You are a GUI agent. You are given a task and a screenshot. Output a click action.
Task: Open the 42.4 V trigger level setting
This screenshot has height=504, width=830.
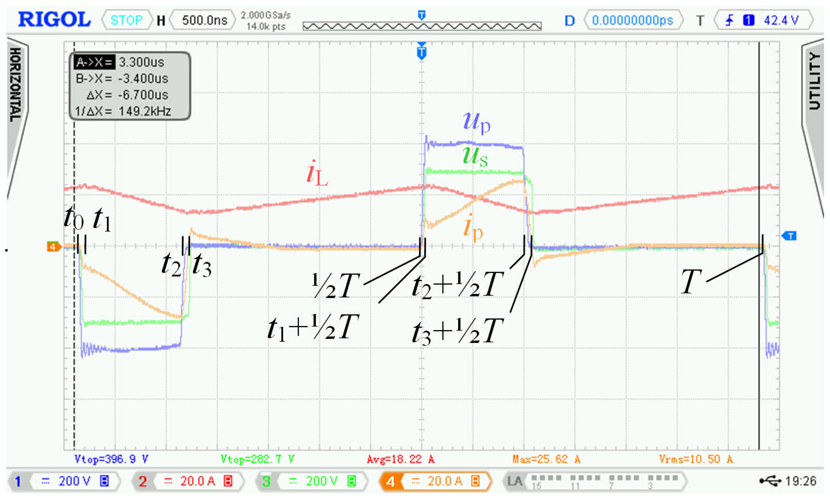pyautogui.click(x=781, y=20)
